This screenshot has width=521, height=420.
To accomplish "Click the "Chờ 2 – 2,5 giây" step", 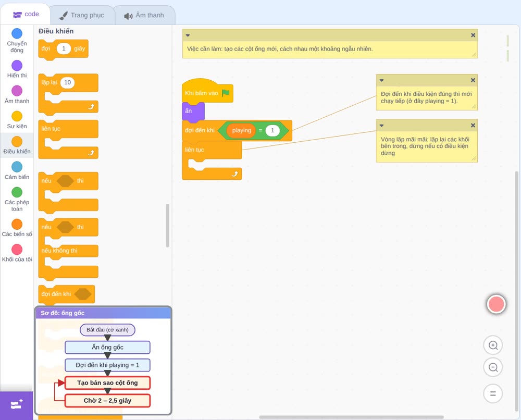I will 107,400.
